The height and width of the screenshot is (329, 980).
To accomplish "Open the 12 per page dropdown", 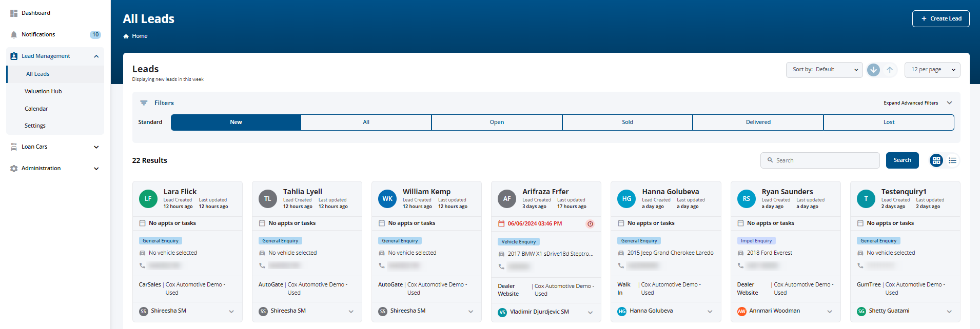I will [932, 70].
